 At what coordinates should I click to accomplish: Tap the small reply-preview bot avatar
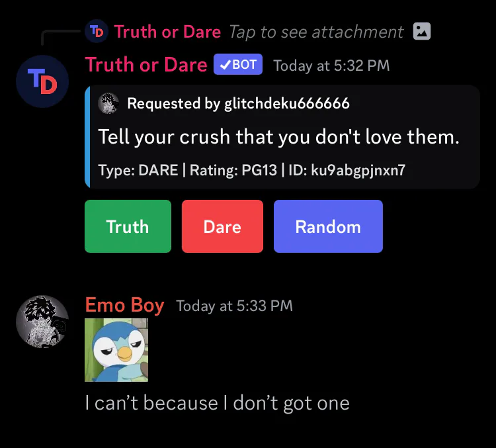97,31
